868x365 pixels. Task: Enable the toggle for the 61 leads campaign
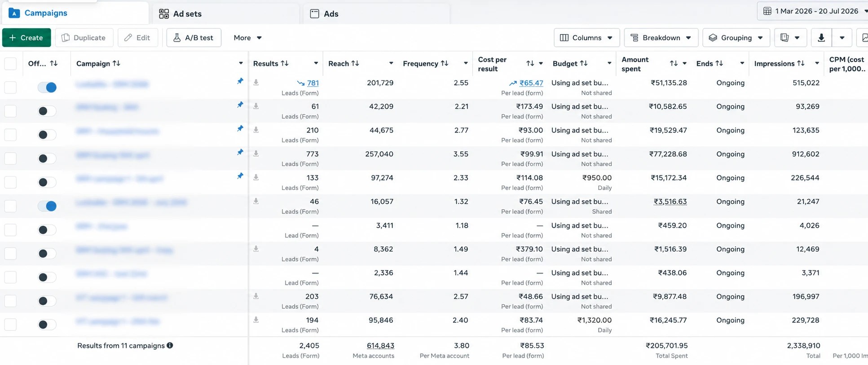click(47, 111)
